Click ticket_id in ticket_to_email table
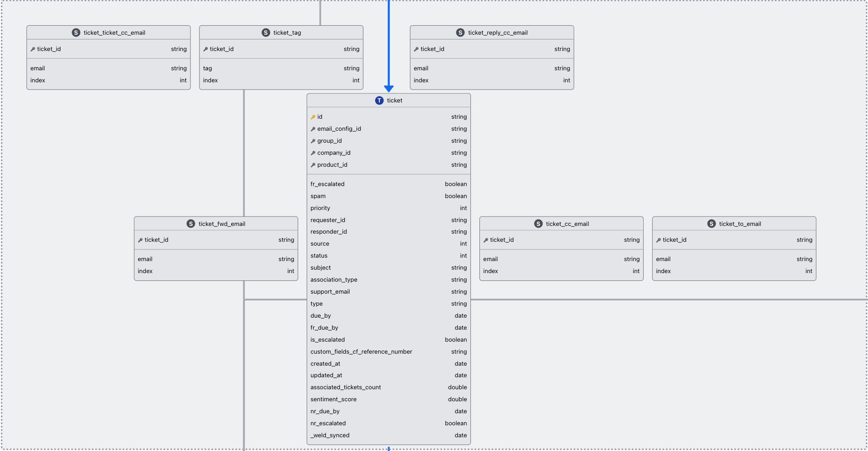Screen dimensions: 868x451 [x=674, y=240]
